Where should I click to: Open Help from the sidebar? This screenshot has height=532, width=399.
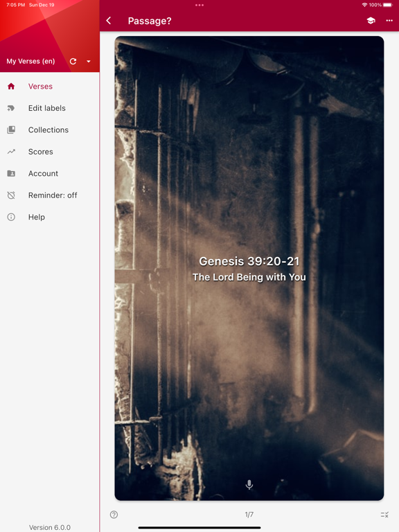(x=50, y=217)
